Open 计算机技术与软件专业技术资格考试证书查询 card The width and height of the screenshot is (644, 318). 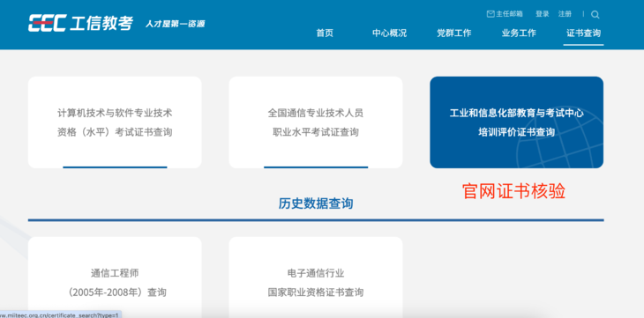click(x=115, y=122)
